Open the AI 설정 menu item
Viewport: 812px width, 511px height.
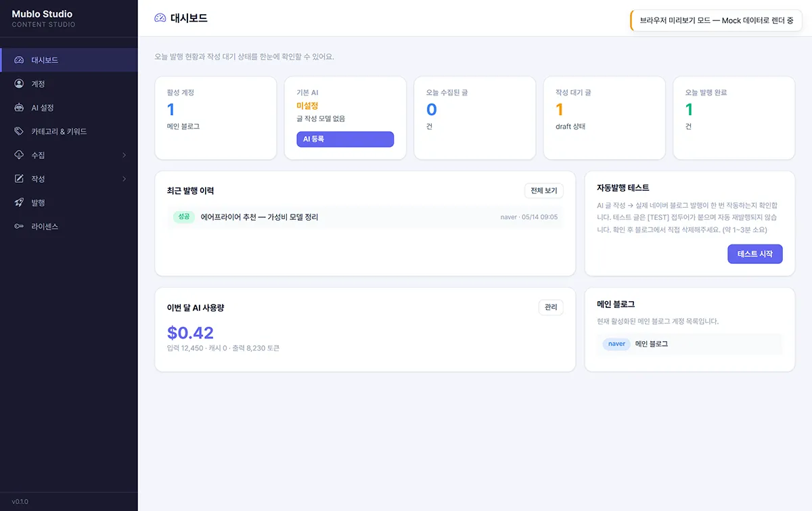(69, 108)
